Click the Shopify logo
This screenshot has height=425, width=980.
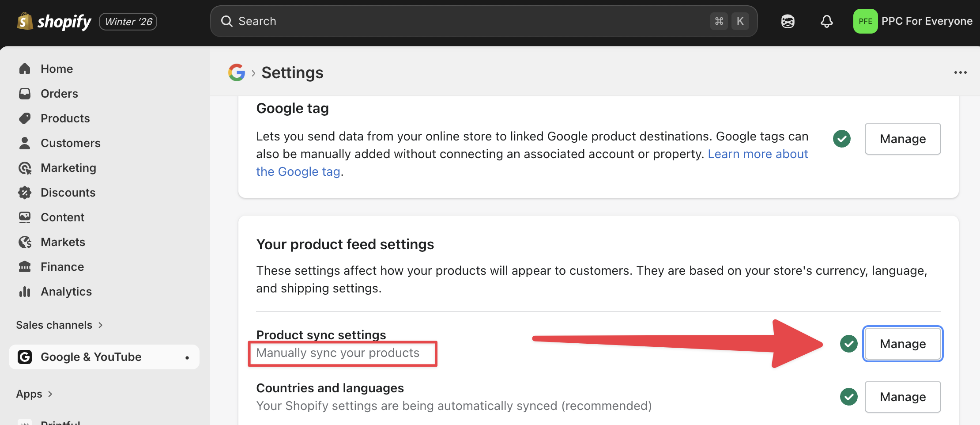(54, 21)
